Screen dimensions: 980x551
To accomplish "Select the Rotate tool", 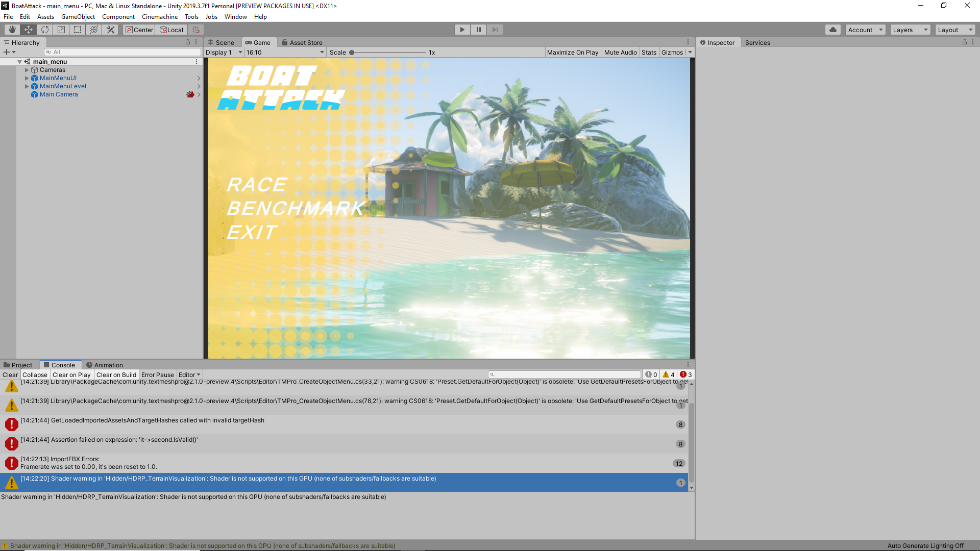I will click(45, 30).
